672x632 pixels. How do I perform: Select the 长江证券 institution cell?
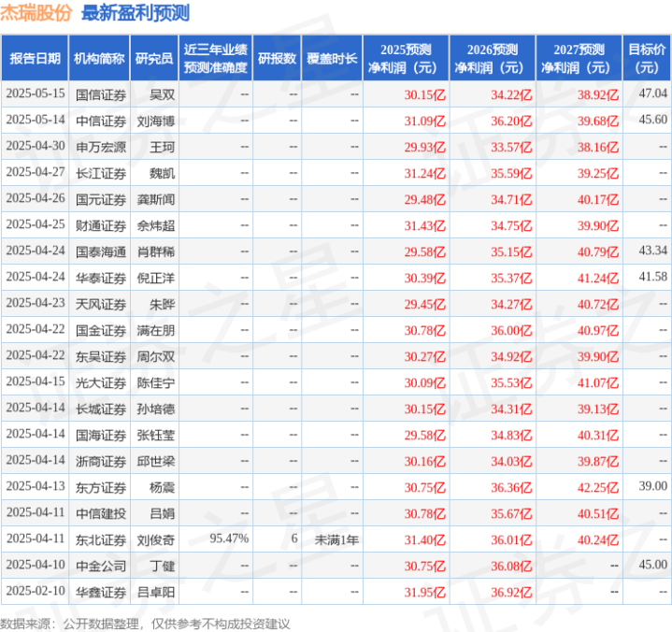point(101,173)
